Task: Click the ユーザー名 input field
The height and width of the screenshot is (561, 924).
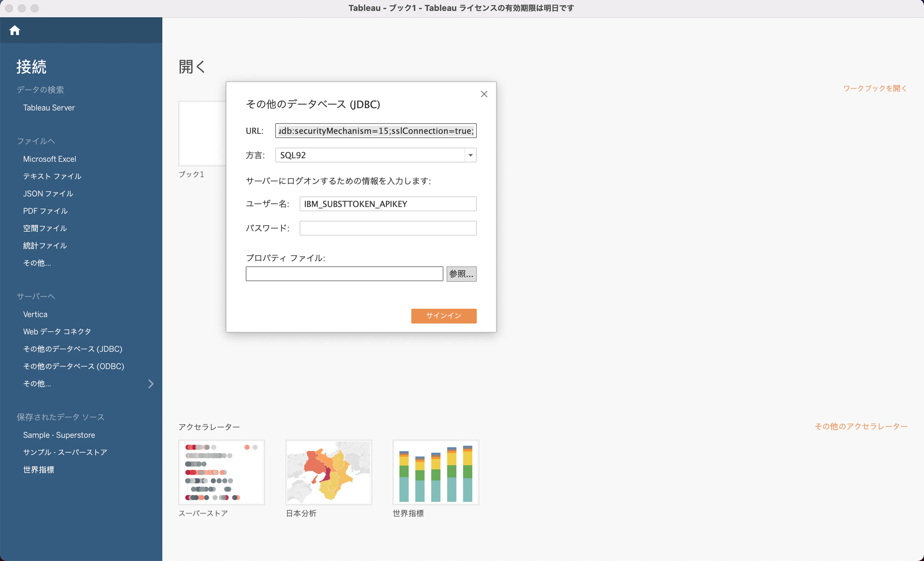Action: pyautogui.click(x=388, y=204)
